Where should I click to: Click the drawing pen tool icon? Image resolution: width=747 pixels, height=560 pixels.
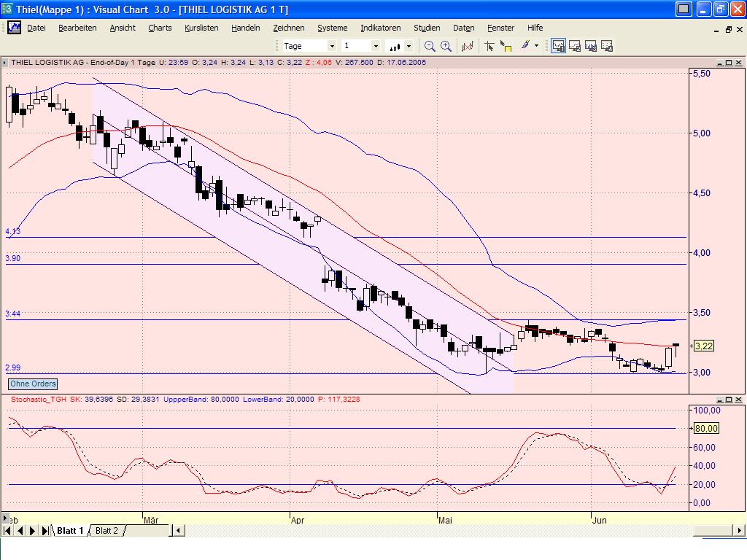(525, 46)
